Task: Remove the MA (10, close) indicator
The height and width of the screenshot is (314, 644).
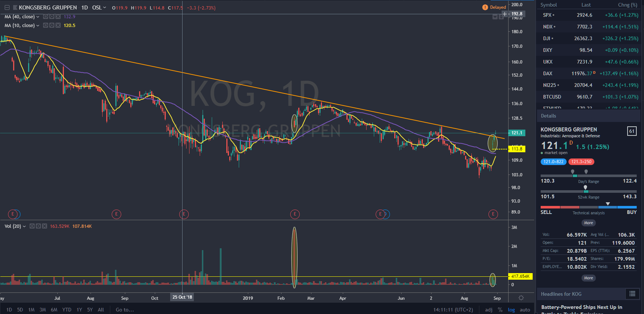Action: click(58, 26)
